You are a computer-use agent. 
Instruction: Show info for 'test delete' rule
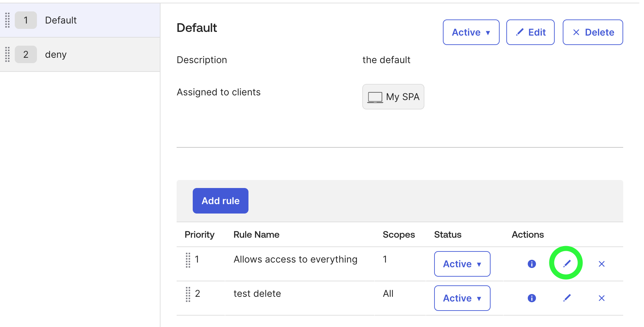(x=532, y=298)
